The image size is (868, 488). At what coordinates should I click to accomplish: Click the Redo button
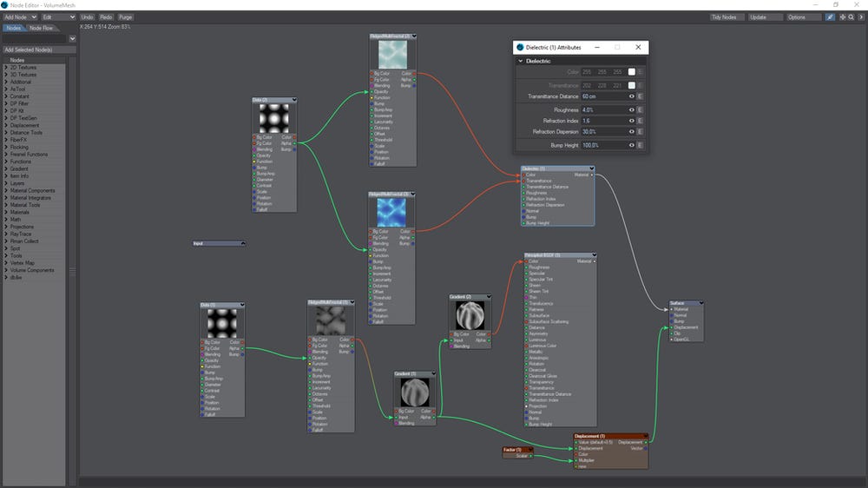[106, 17]
